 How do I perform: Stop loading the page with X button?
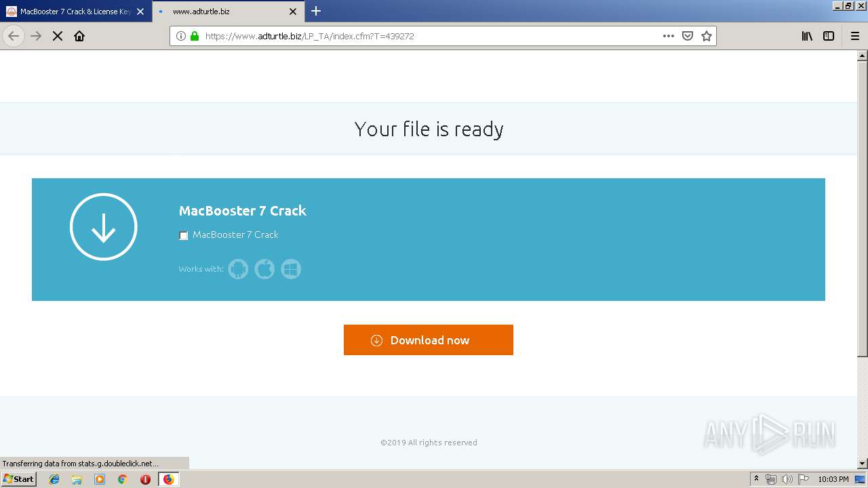(x=58, y=36)
